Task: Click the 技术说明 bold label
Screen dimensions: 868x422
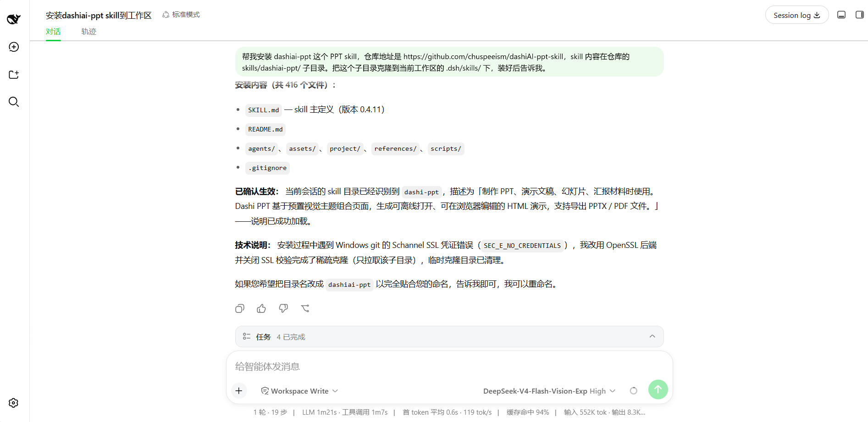Action: click(253, 245)
